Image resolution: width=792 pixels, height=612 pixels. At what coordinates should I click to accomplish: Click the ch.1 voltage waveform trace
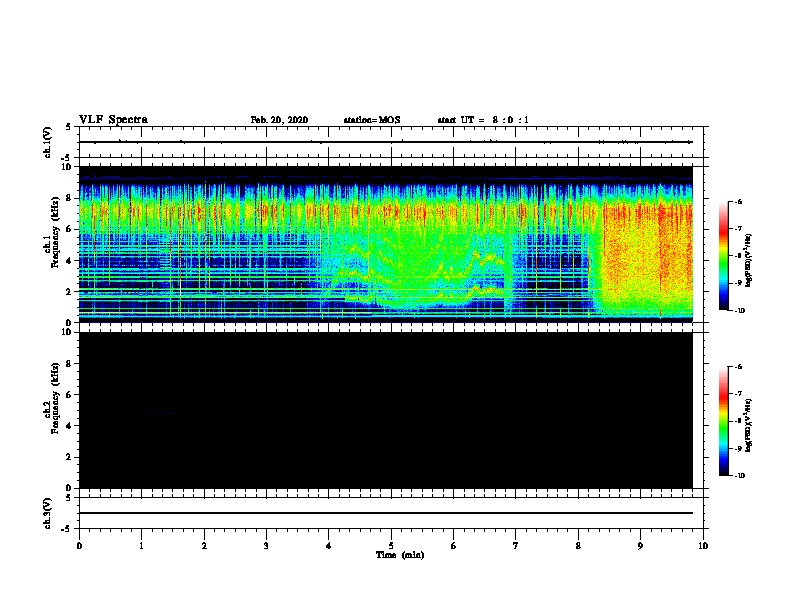386,142
